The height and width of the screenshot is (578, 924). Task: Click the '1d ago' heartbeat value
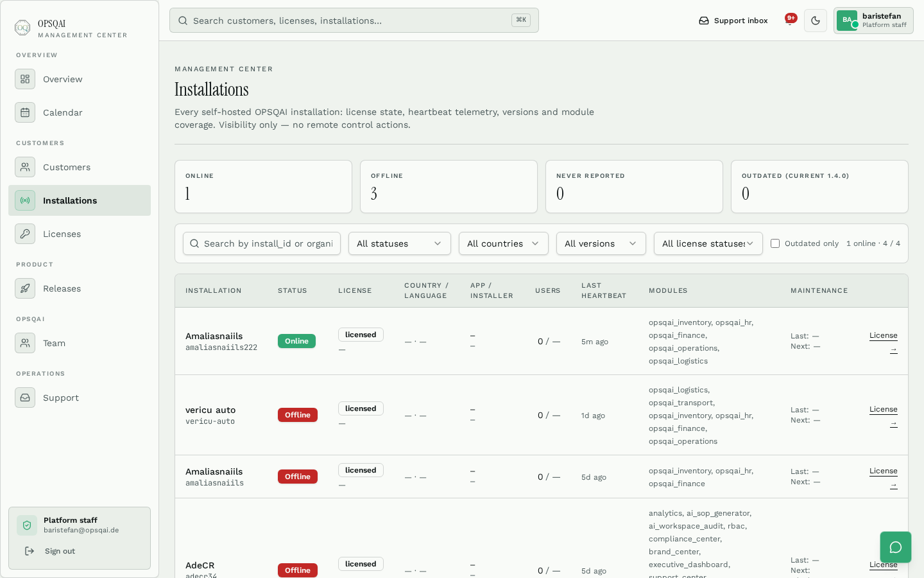click(x=593, y=416)
